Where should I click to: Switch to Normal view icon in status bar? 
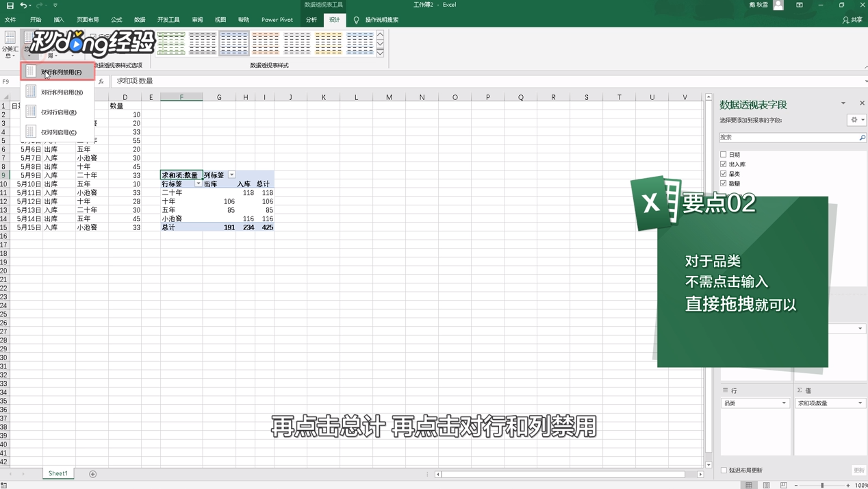point(749,485)
